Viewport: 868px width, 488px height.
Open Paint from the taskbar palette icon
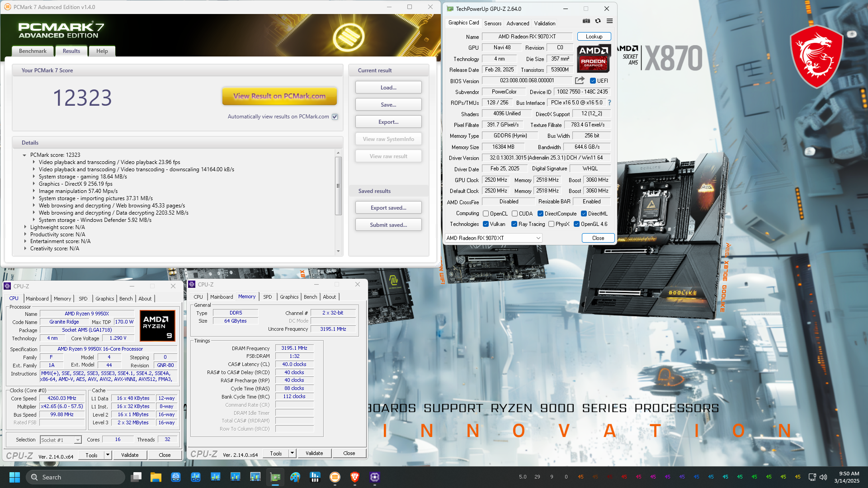point(295,477)
